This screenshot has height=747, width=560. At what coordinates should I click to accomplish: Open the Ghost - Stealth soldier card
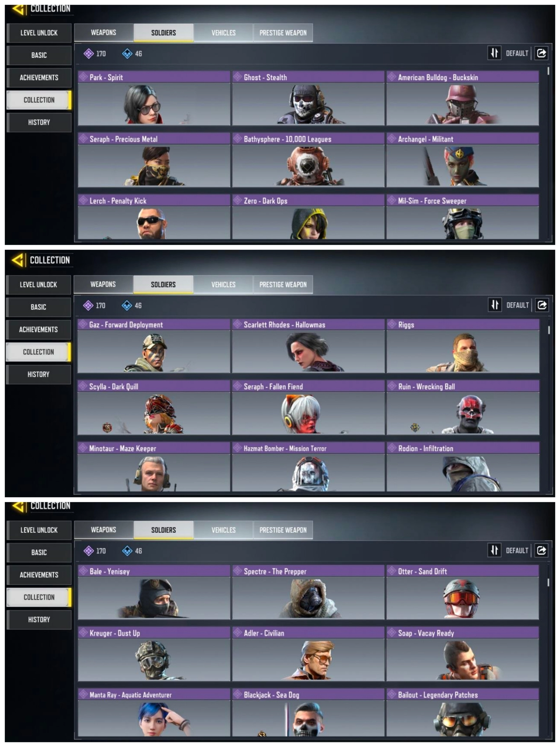pyautogui.click(x=308, y=98)
